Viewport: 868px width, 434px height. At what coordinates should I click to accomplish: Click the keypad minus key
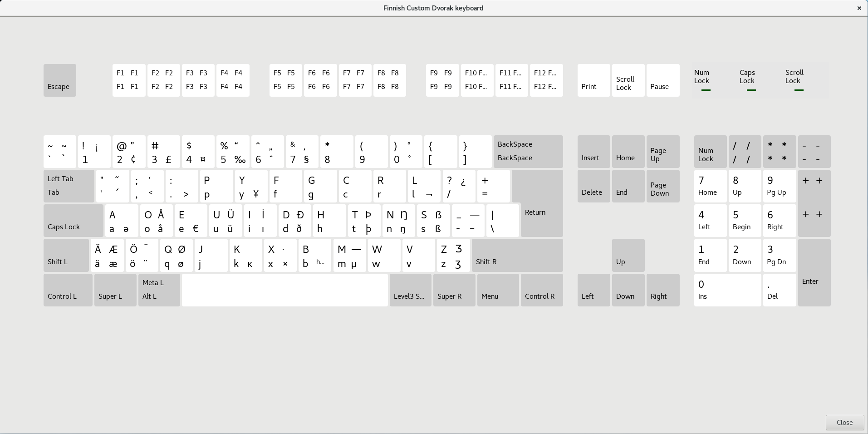814,152
